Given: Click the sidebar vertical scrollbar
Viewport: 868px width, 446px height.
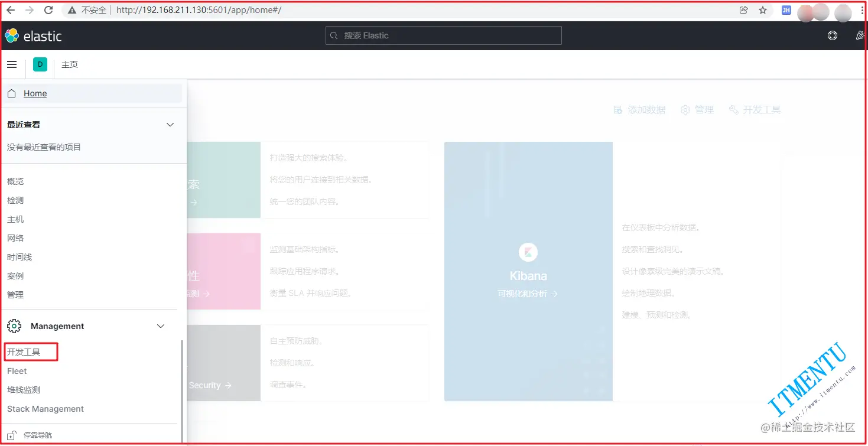Looking at the screenshot, I should [182, 390].
